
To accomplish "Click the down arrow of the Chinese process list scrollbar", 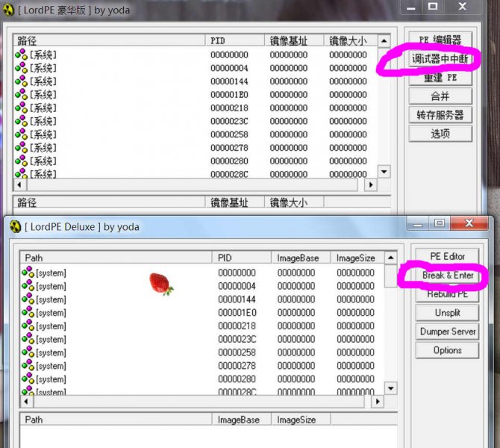I will tap(384, 172).
